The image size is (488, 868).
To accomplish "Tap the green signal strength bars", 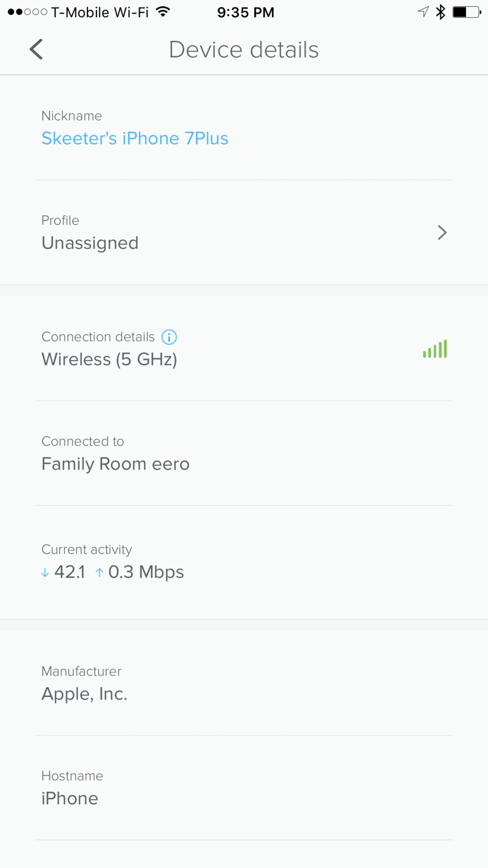I will (x=435, y=349).
